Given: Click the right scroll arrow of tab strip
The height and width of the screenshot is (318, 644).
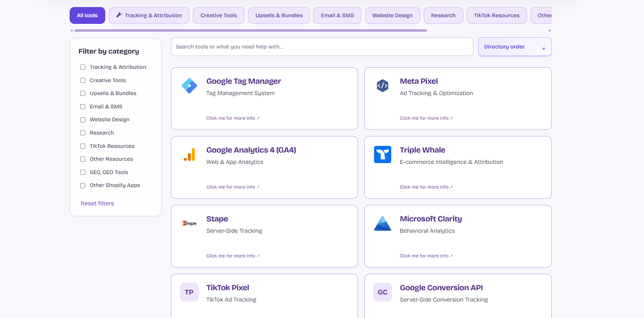Looking at the screenshot, I should coord(549,31).
